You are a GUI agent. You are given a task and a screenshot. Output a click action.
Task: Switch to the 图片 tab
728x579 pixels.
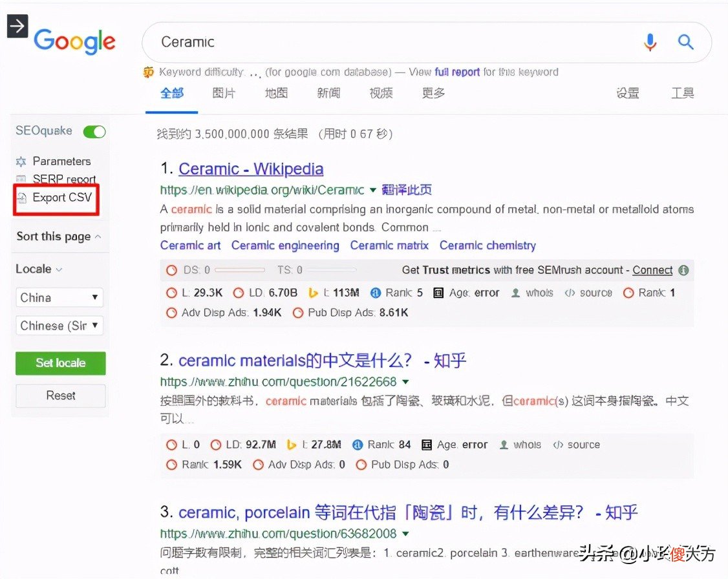tap(224, 93)
